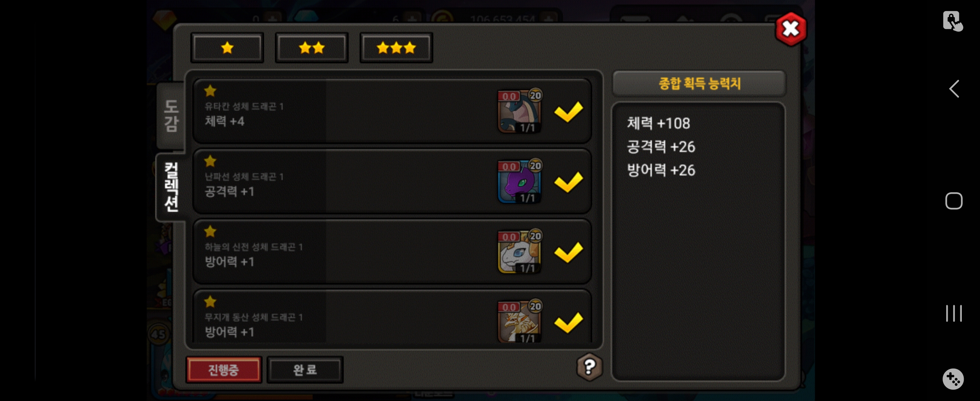
Task: Filter by the two-star tab
Action: (x=311, y=48)
